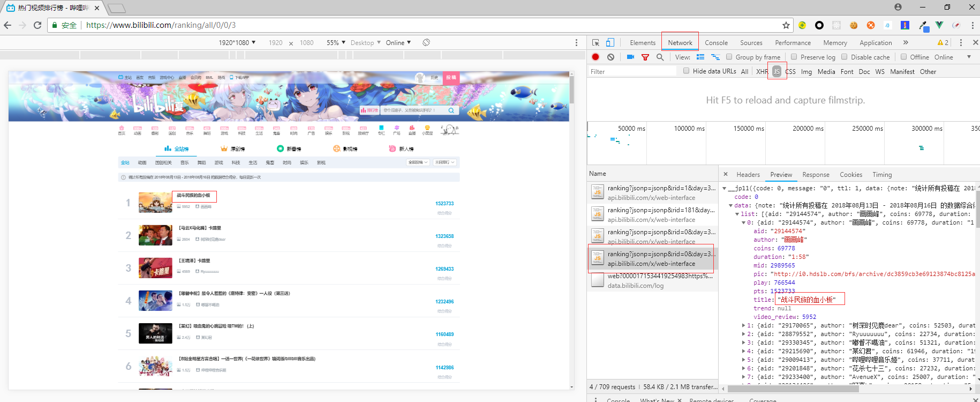Open Chrome's main three-dot menu

(973, 25)
